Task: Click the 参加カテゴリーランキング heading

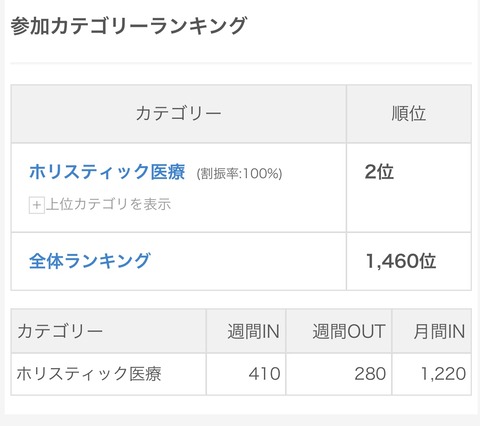Action: coord(128,26)
